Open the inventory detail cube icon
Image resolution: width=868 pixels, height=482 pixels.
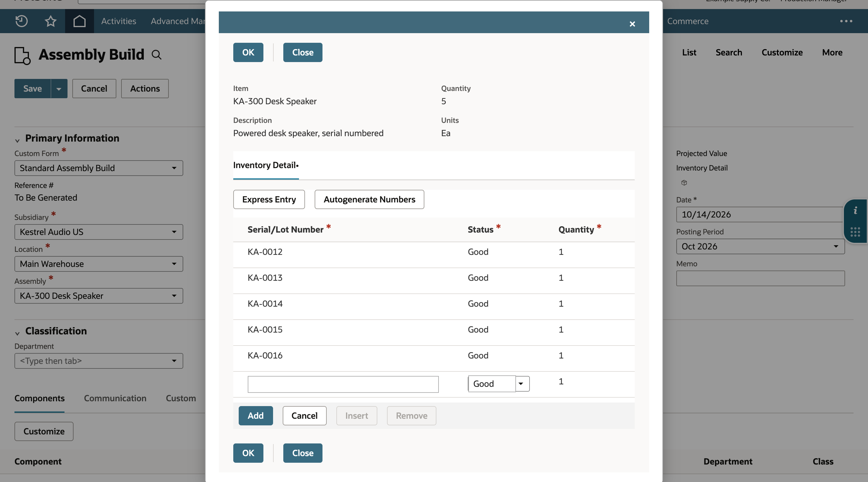tap(684, 183)
